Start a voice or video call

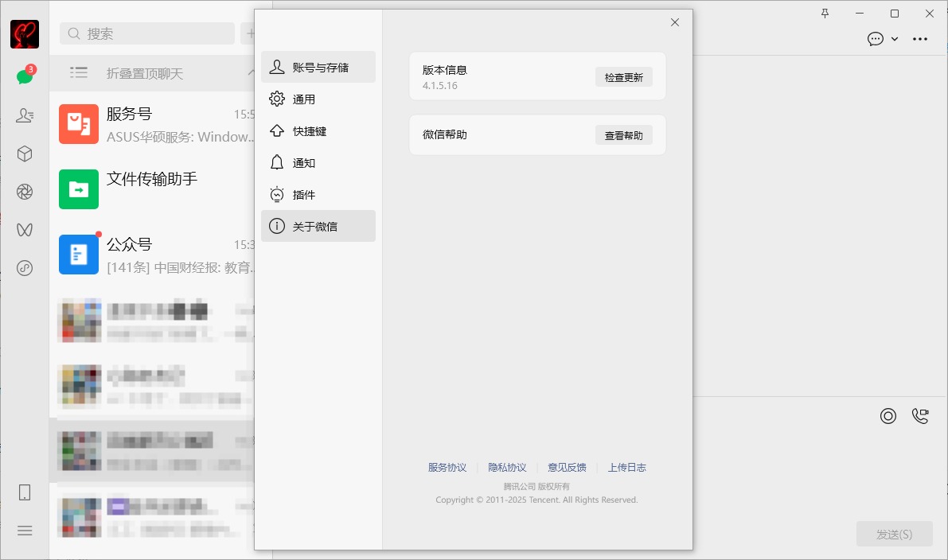pyautogui.click(x=920, y=415)
